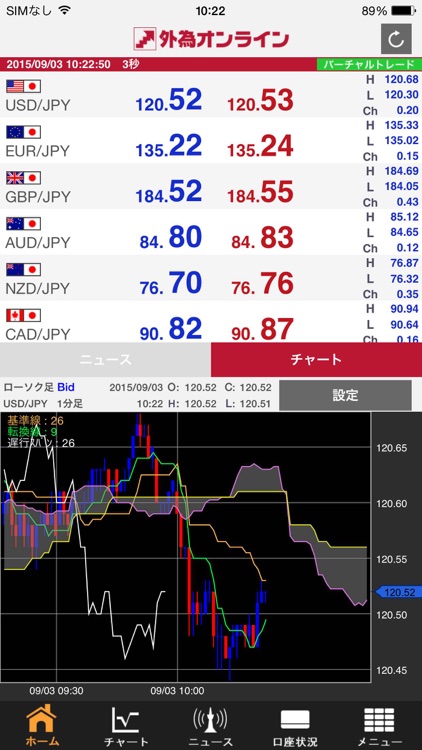The width and height of the screenshot is (422, 750).
Task: Tap CAD/JPY ask price 90.87
Action: pos(263,329)
